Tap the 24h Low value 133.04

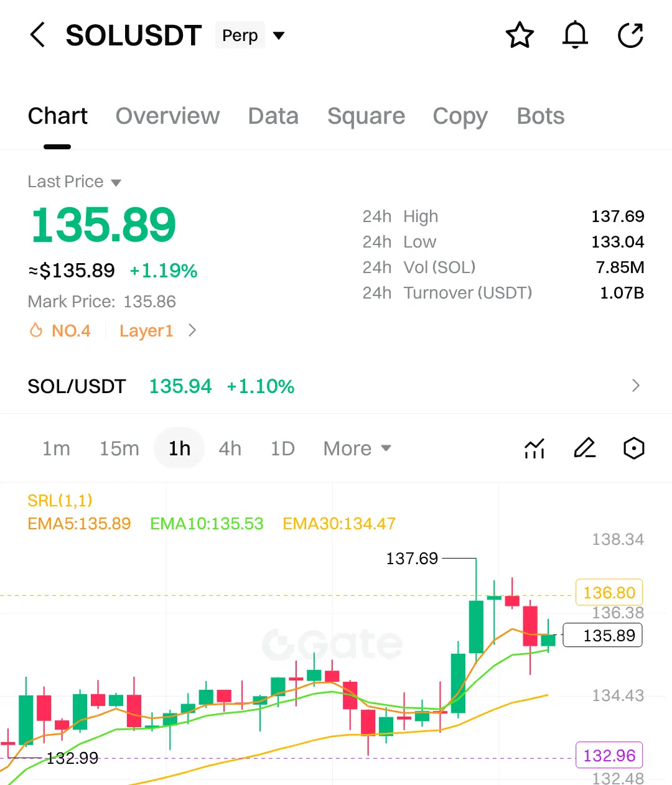pos(617,242)
